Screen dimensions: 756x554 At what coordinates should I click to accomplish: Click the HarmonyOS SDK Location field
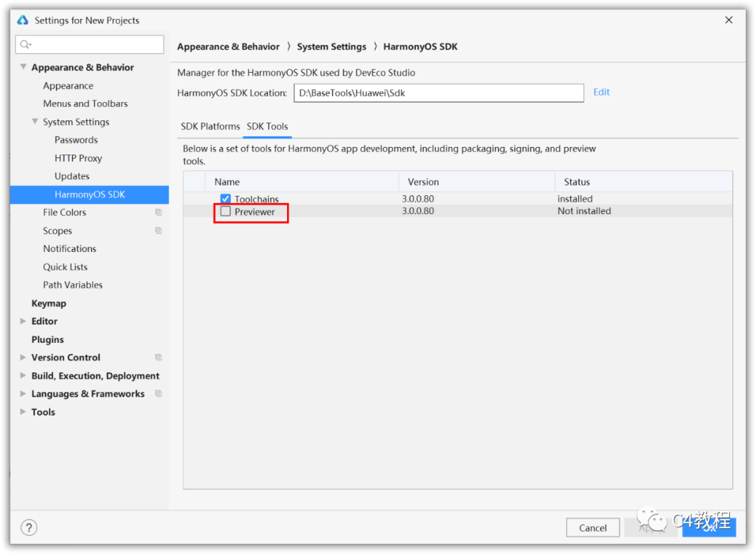pos(439,93)
